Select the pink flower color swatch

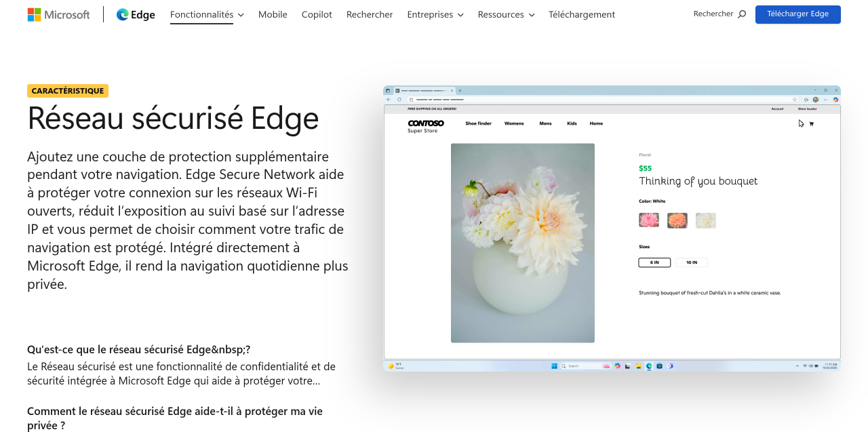[x=649, y=220]
